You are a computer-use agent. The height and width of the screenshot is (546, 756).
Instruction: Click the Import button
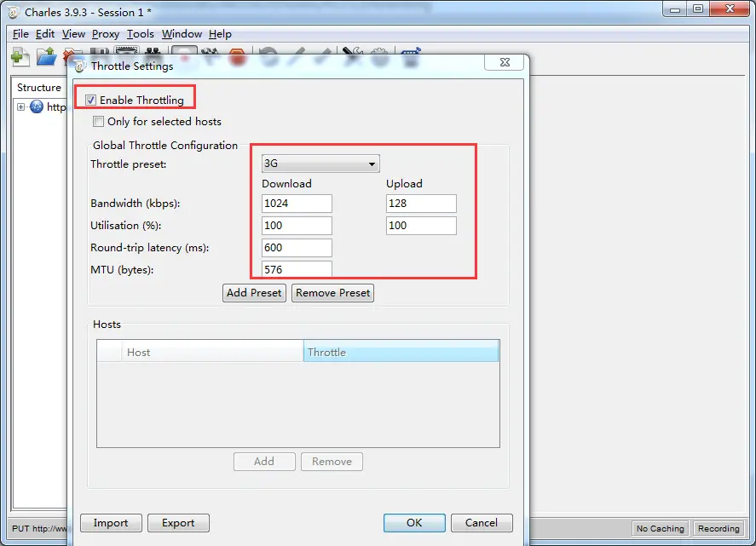[x=111, y=523]
